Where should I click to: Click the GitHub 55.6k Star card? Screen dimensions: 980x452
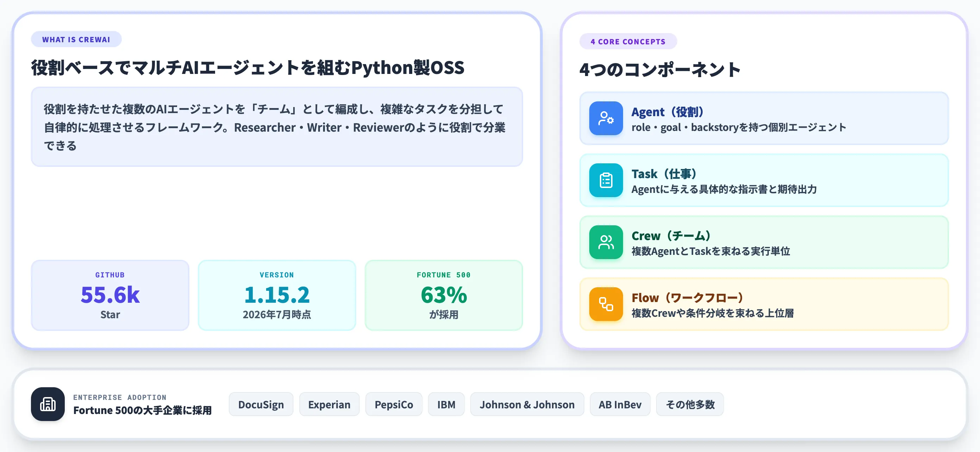point(110,295)
